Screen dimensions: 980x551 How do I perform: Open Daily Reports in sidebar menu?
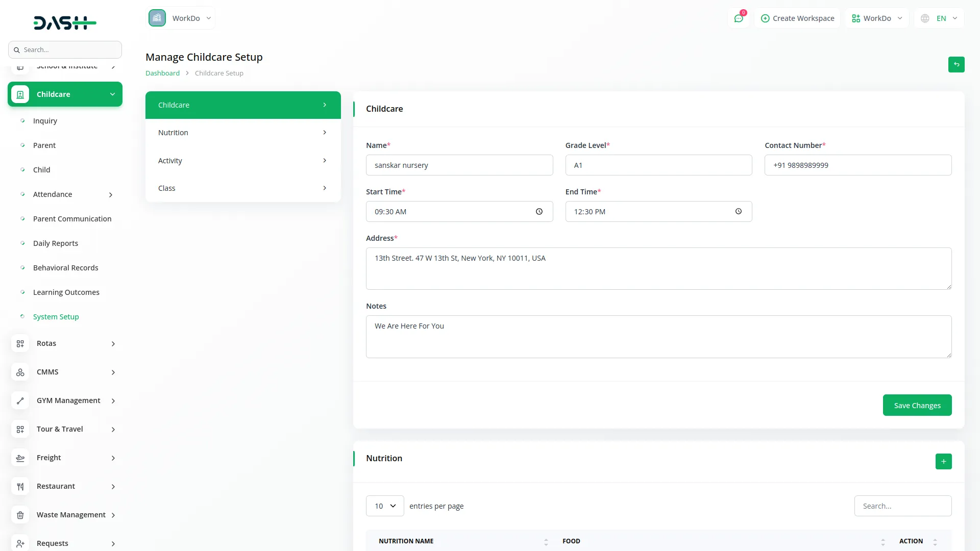[56, 243]
